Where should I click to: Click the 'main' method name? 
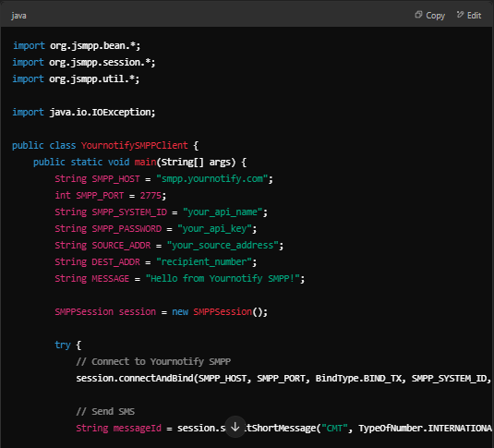pyautogui.click(x=145, y=162)
